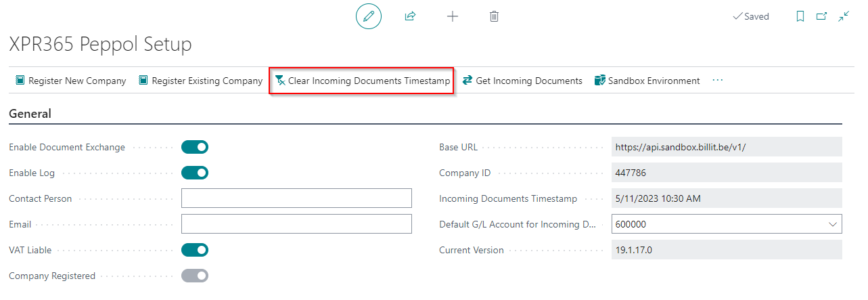868x300 pixels.
Task: Click Get Incoming Documents
Action: coord(522,81)
